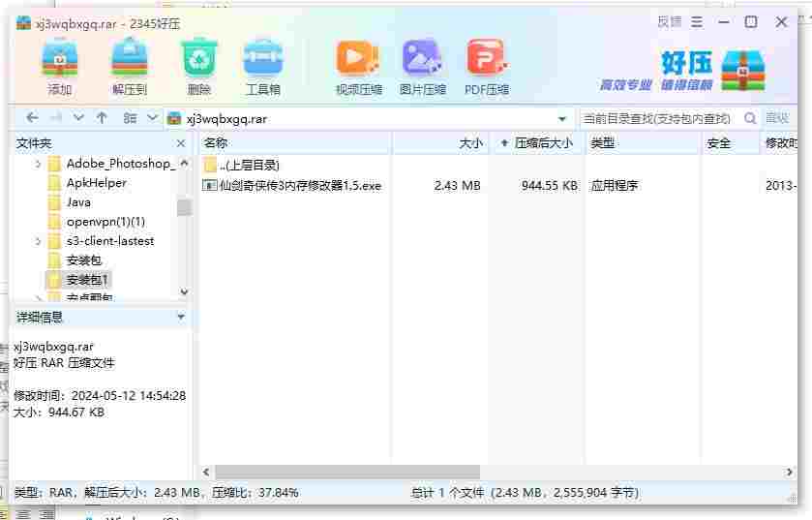The height and width of the screenshot is (520, 812).
Task: Go forward with the right arrow
Action: click(x=56, y=118)
